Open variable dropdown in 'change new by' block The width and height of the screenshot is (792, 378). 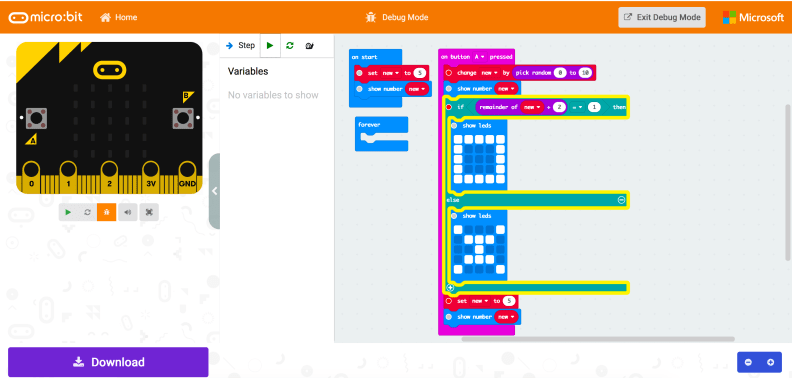pyautogui.click(x=488, y=73)
